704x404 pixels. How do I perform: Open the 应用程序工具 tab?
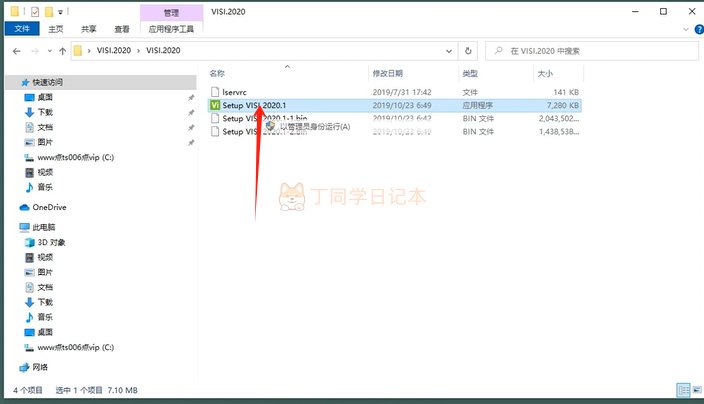click(x=170, y=30)
